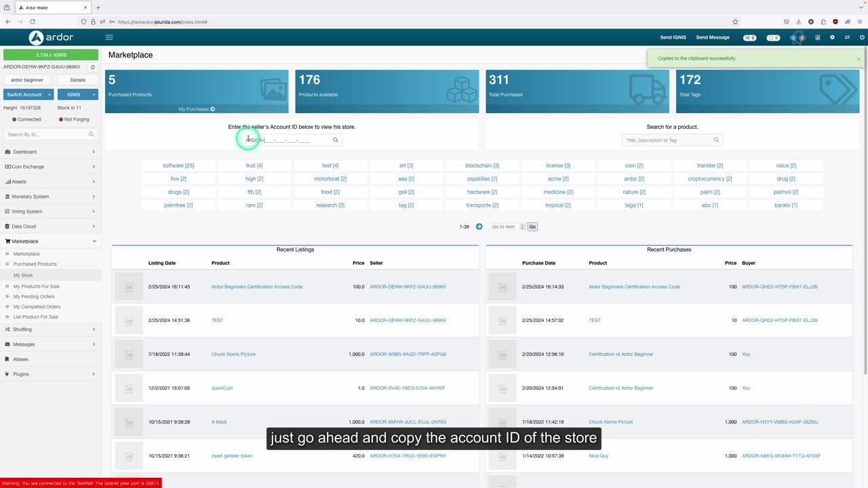This screenshot has height=488, width=868.
Task: Click the page vertical scrollbar
Action: [865, 210]
